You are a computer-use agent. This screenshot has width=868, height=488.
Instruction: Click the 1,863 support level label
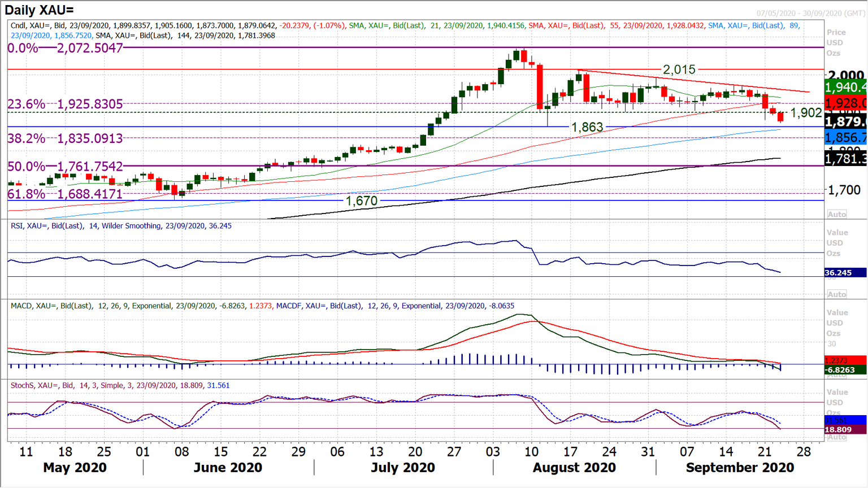tap(587, 128)
